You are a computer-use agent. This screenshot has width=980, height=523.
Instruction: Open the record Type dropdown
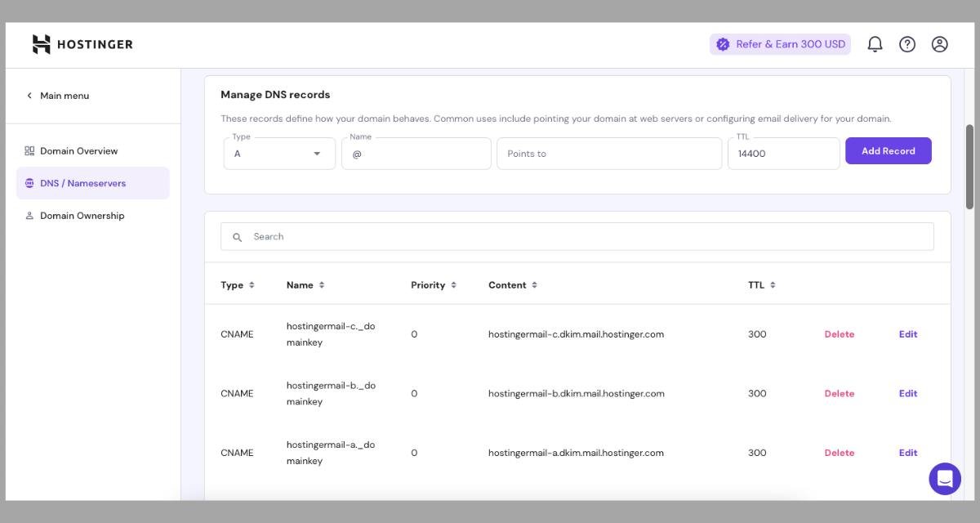[x=279, y=154]
